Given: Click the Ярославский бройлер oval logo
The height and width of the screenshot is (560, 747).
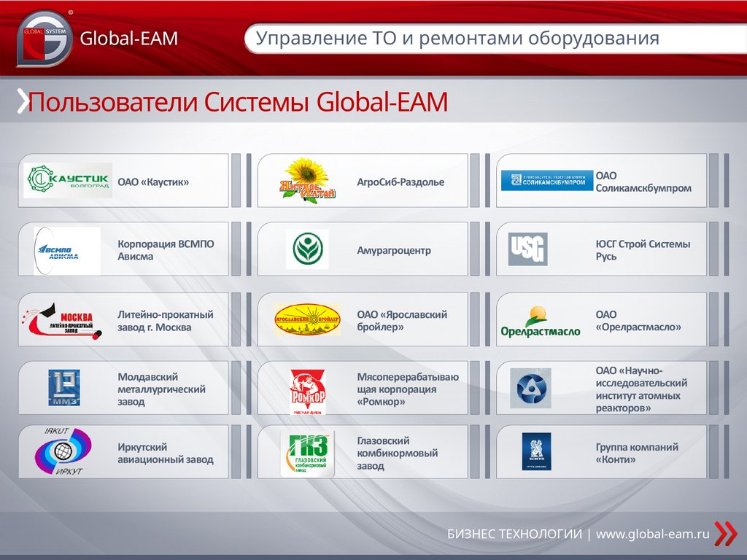Looking at the screenshot, I should [x=307, y=319].
